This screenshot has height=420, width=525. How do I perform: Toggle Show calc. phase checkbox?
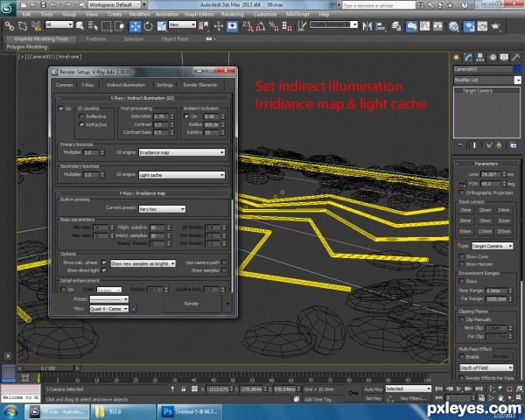click(104, 262)
